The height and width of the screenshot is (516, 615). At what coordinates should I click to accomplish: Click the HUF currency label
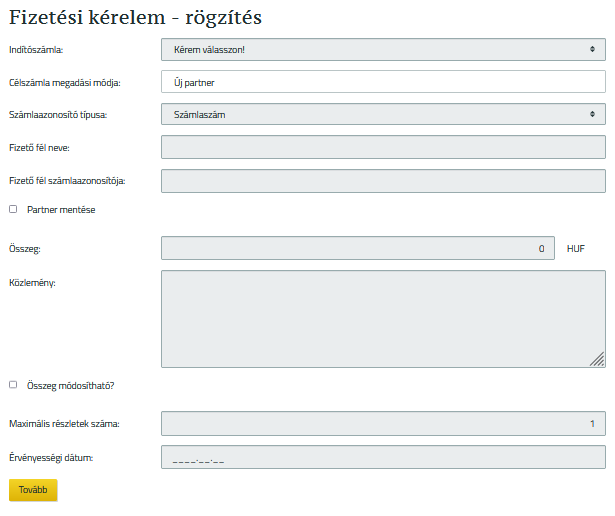pos(575,248)
